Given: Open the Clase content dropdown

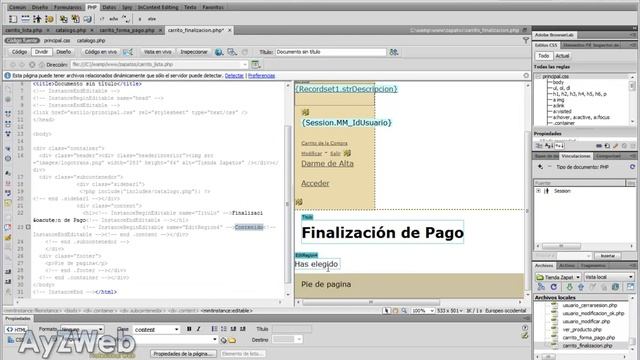Looking at the screenshot, I should pos(156,329).
